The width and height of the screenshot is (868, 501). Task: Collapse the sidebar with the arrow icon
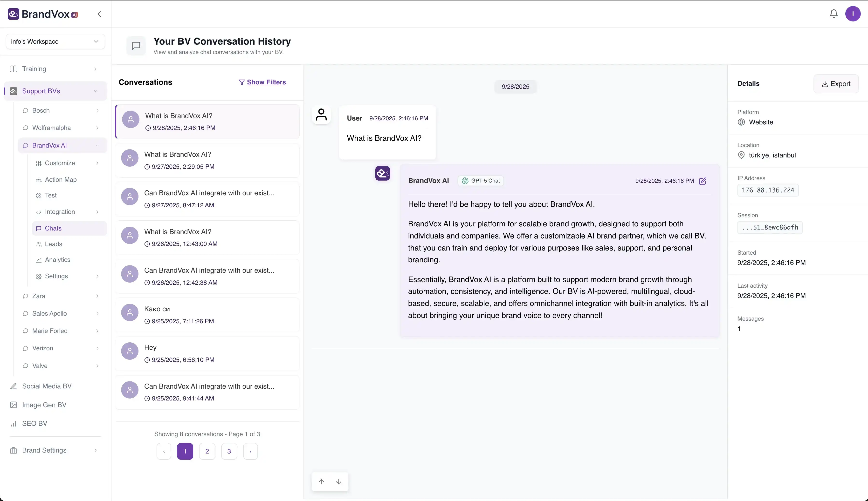point(99,14)
